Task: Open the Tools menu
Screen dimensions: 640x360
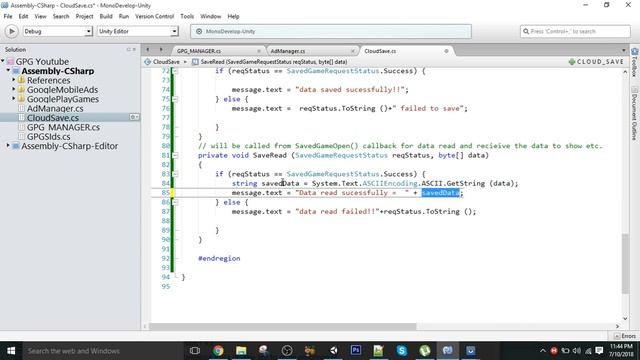Action: pyautogui.click(x=187, y=16)
